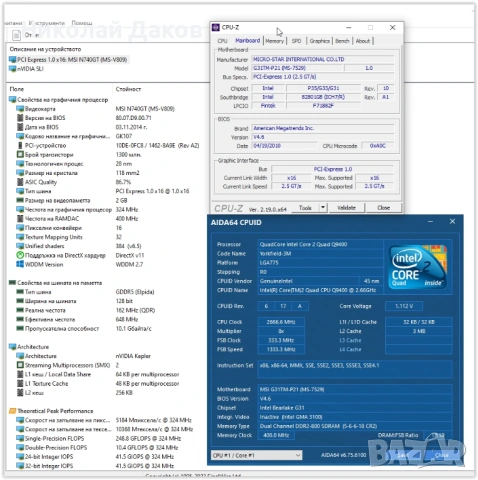Viewport: 478px width, 480px height.
Task: Click the Видеокарта row icon
Action: pos(20,109)
